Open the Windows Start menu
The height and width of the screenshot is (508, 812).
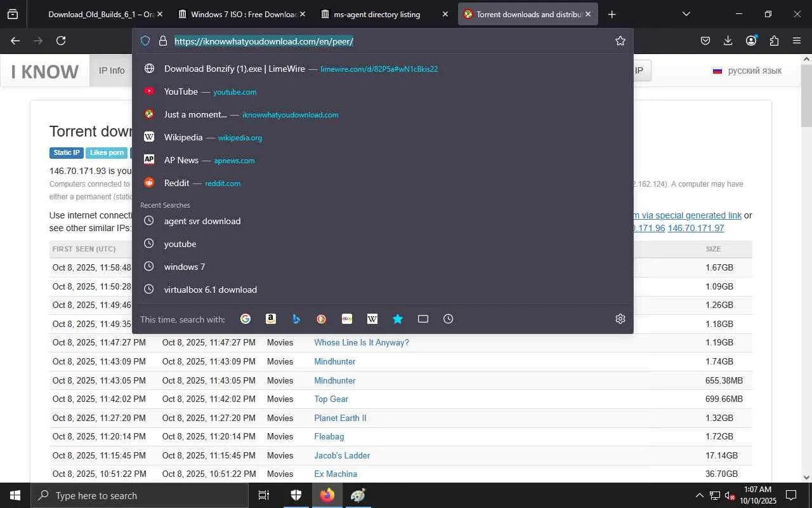coord(15,495)
